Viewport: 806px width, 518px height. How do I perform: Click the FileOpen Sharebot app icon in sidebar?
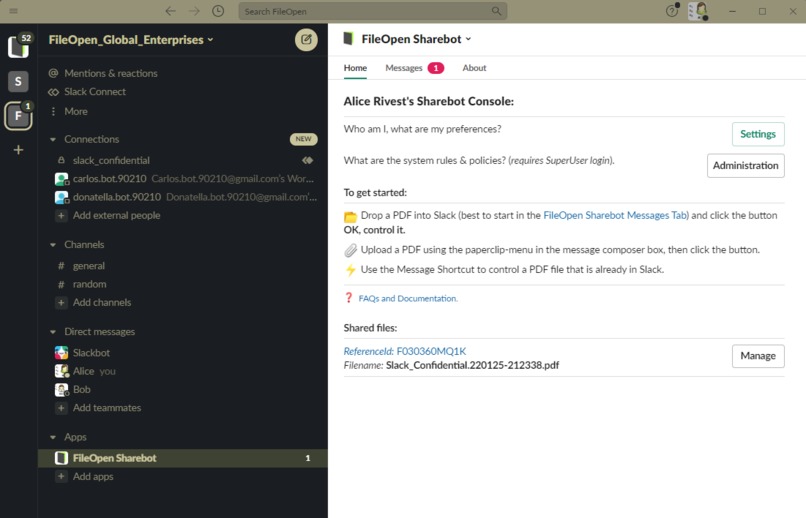point(61,458)
